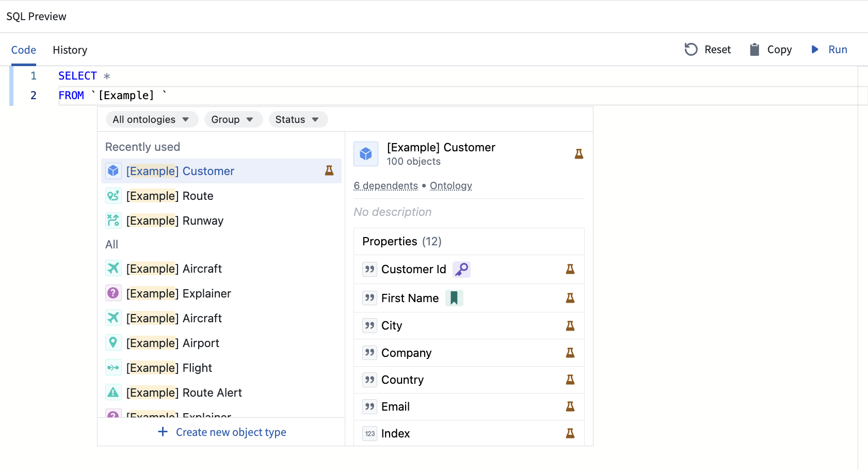868x470 pixels.
Task: Choose [Example] Airport object type
Action: click(x=173, y=343)
